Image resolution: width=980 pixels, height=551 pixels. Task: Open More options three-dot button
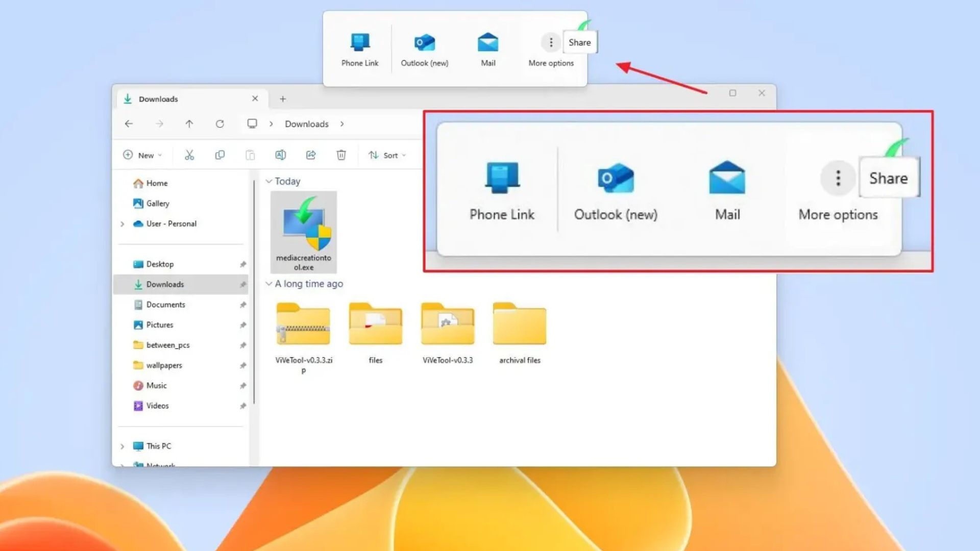coord(551,43)
